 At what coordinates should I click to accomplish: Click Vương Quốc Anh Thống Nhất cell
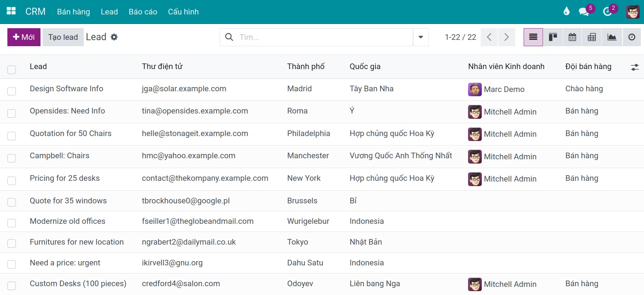[401, 155]
